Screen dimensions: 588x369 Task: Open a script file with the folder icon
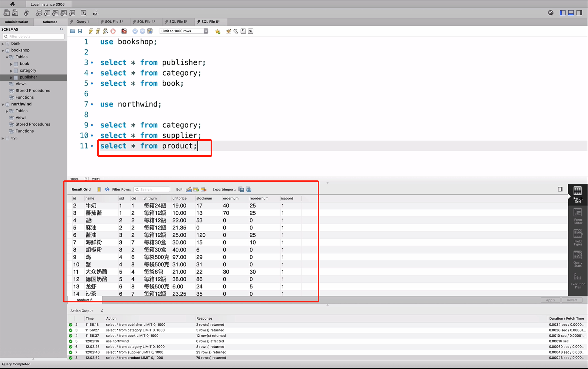[73, 31]
